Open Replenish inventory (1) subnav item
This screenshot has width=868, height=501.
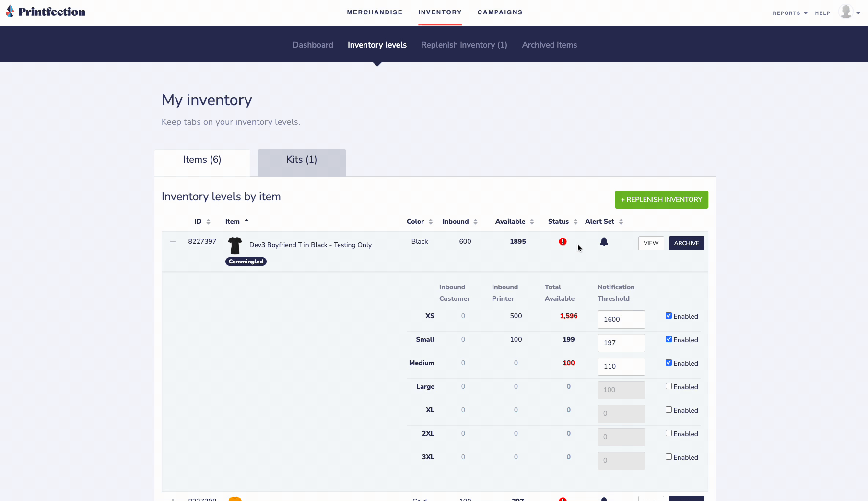pos(464,45)
